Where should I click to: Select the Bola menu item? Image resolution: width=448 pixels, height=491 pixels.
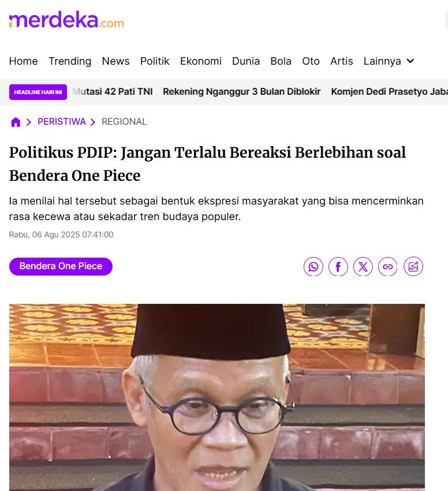click(x=281, y=61)
